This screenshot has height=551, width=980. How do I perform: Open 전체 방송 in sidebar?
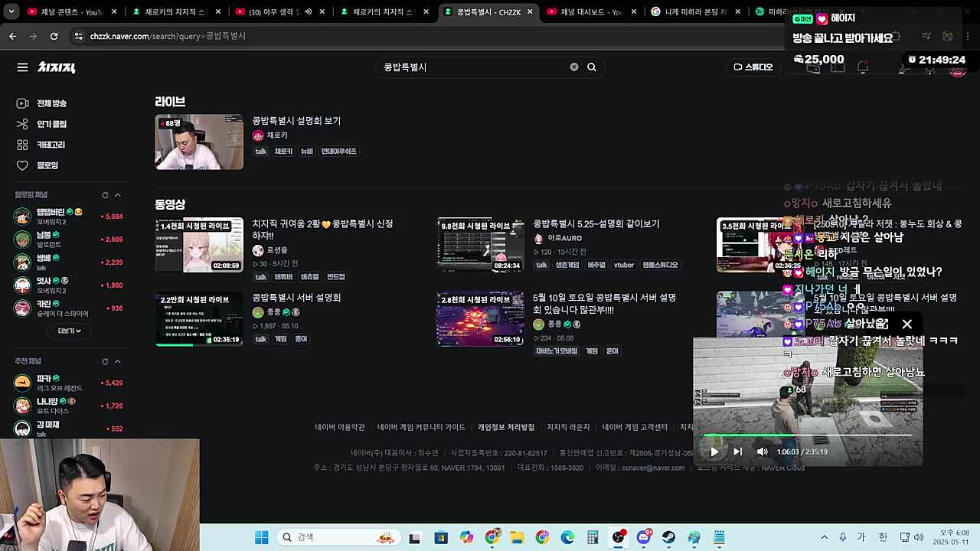[51, 103]
